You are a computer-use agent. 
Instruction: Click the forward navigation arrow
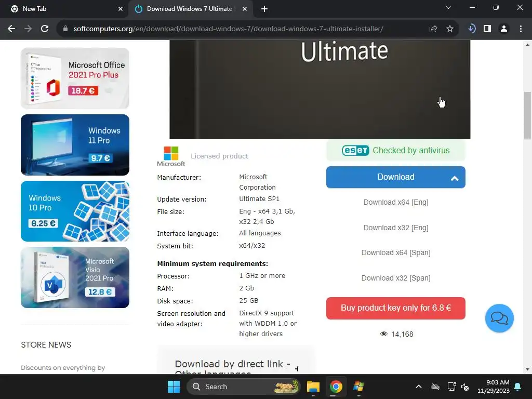[x=28, y=29]
